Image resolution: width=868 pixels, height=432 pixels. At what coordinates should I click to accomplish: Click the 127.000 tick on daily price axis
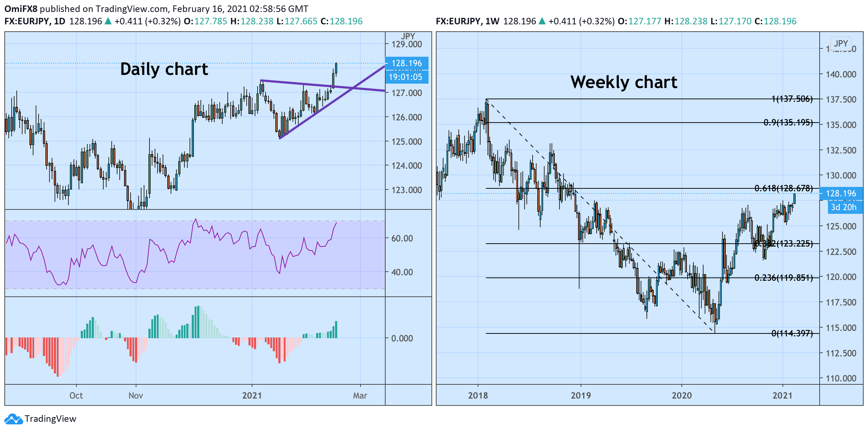point(407,93)
